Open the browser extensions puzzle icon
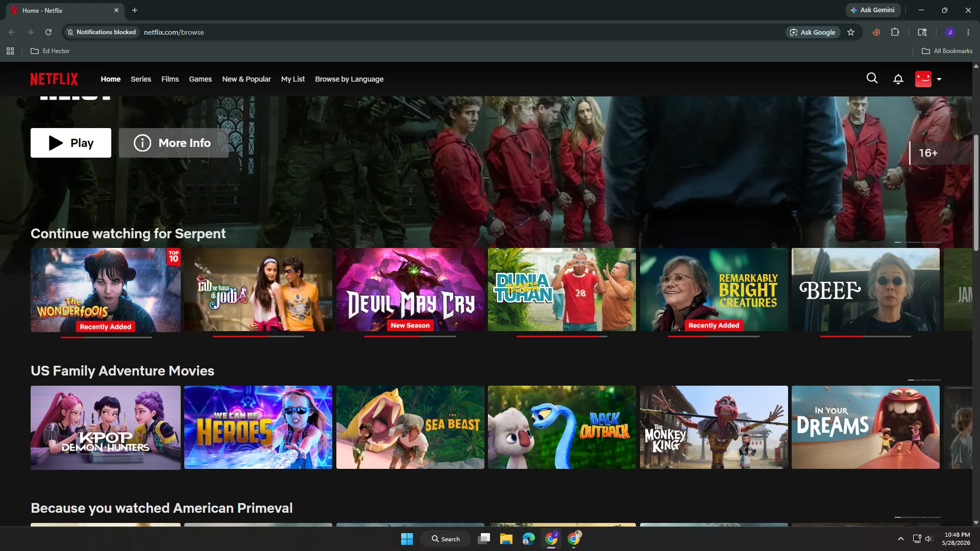Screen dimensions: 980x551 (x=895, y=32)
